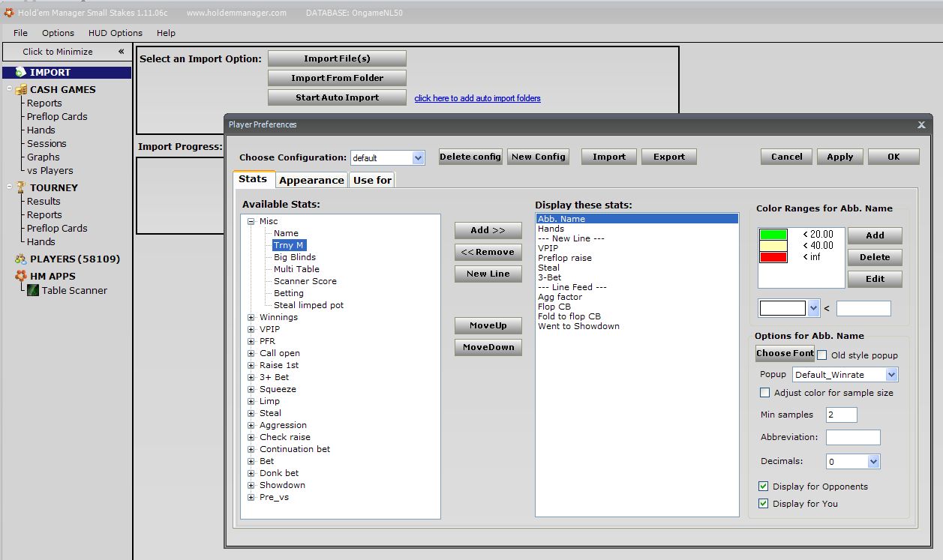This screenshot has width=943, height=560.
Task: Click the Abbreviation text field
Action: pyautogui.click(x=852, y=438)
